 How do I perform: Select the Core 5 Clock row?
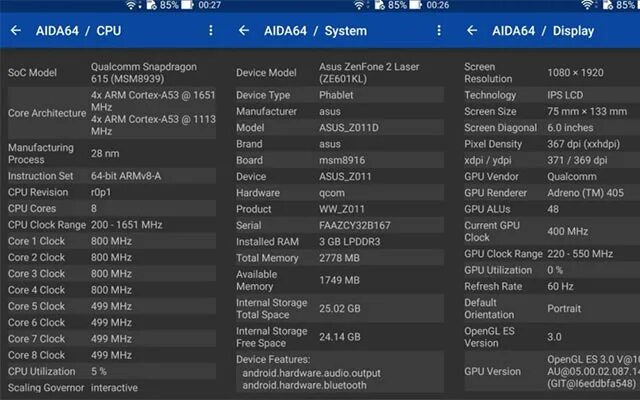[x=112, y=306]
